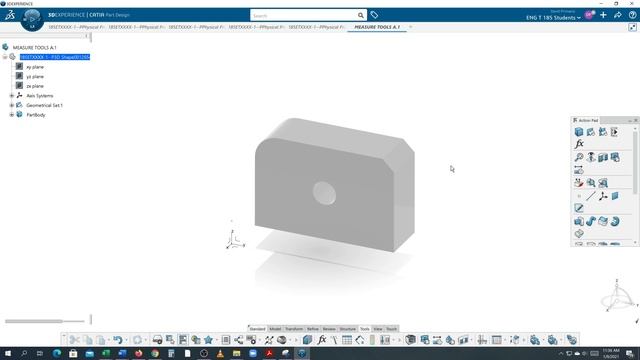
Task: Switch to the MEASURE TOOLS A.1 tab
Action: 377,27
